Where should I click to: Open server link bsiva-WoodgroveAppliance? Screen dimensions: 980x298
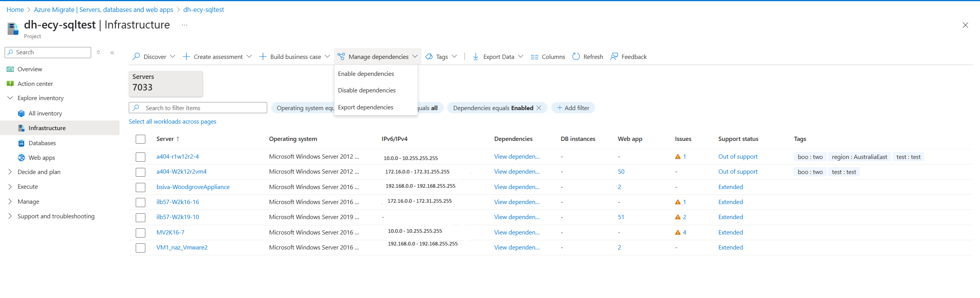coord(193,187)
